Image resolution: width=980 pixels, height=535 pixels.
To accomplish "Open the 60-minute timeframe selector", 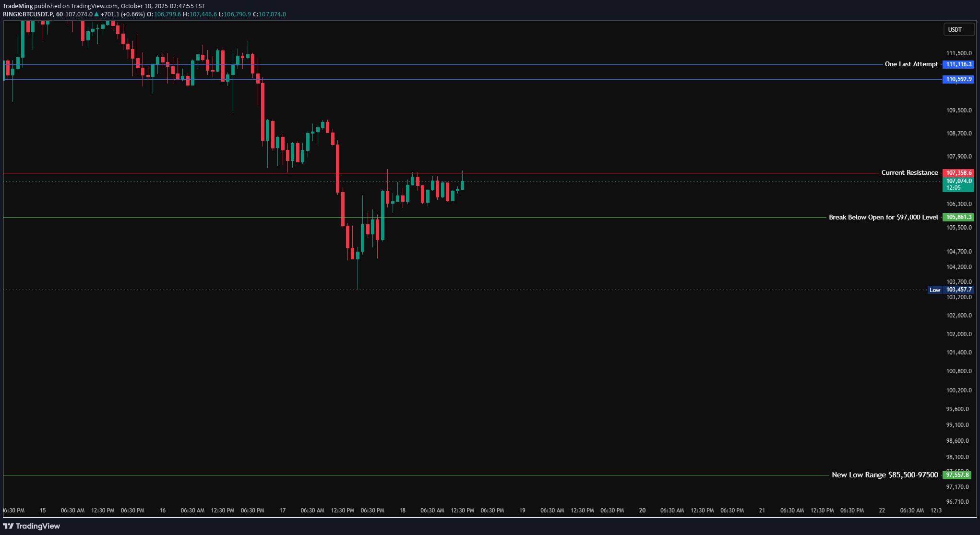I will click(x=60, y=14).
